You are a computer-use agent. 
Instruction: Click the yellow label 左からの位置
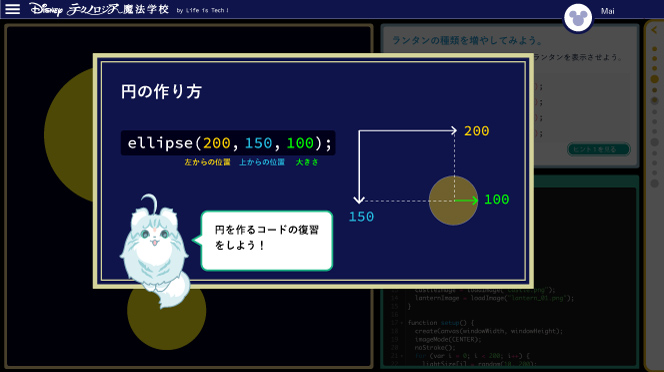coord(207,162)
